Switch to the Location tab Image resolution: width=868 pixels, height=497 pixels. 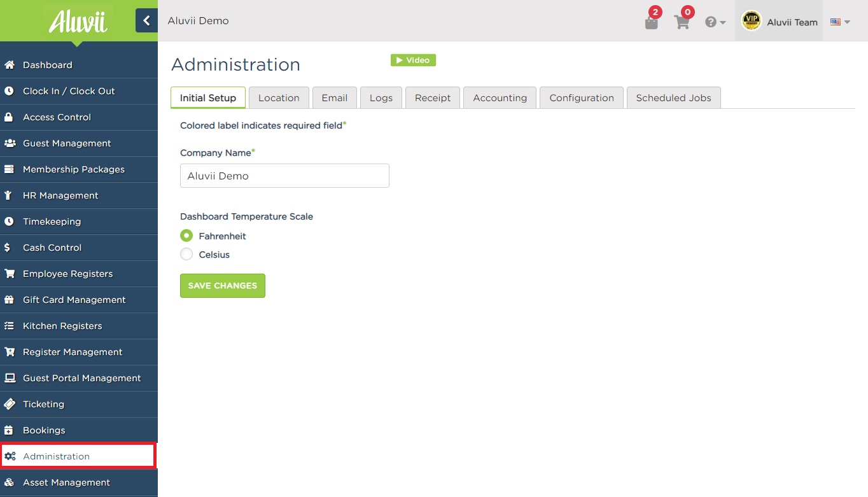279,97
